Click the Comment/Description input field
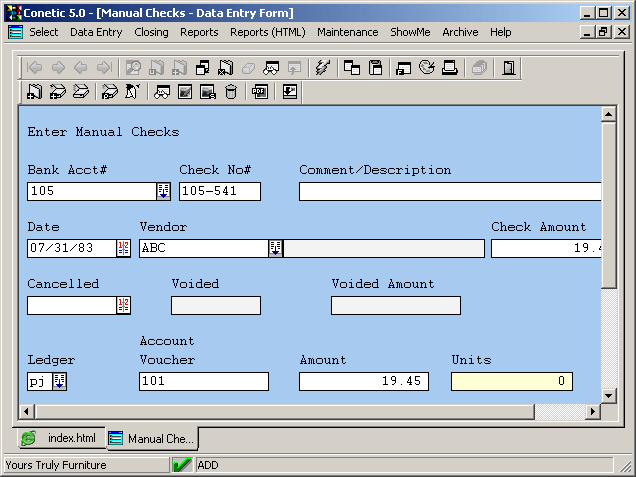Screen dimensions: 636x477 450,191
